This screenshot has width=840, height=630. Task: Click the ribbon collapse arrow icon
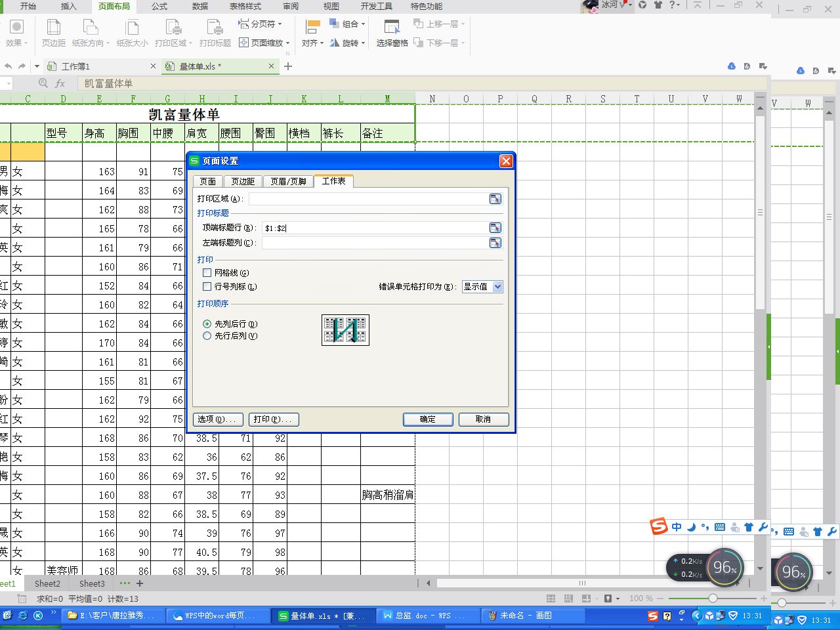pos(697,5)
